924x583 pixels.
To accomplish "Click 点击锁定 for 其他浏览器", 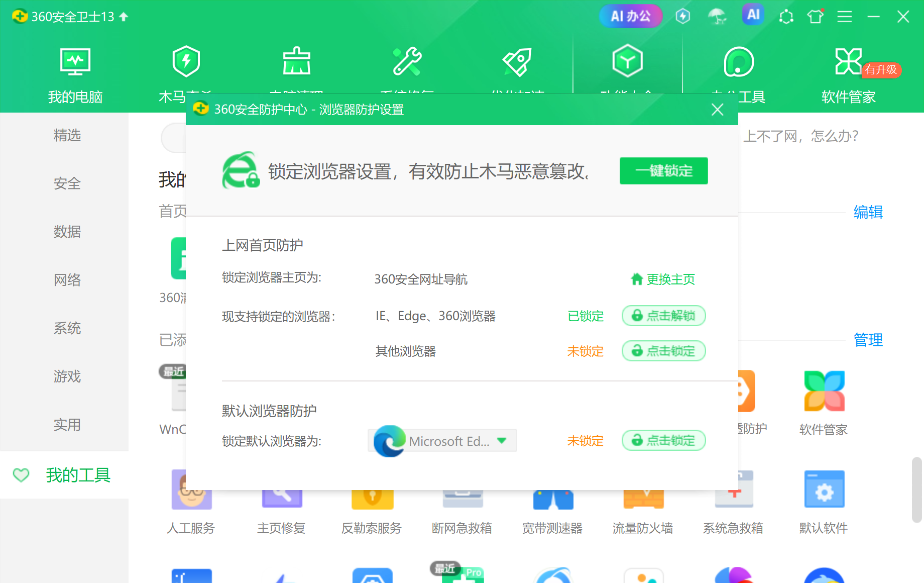I will pyautogui.click(x=663, y=351).
